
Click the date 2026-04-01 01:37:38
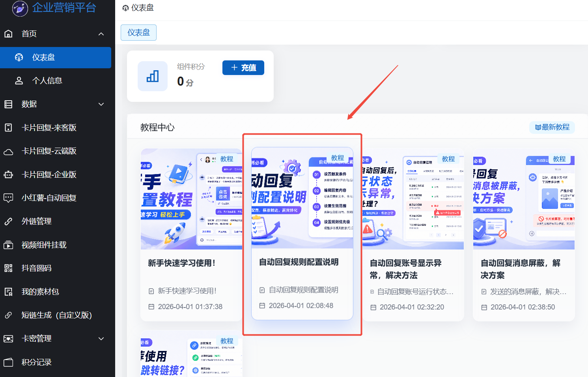tap(190, 307)
